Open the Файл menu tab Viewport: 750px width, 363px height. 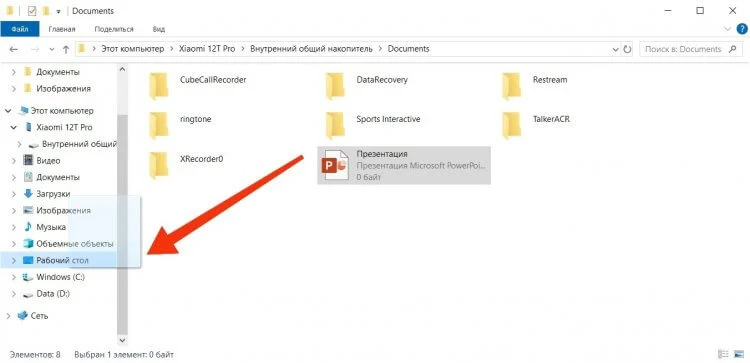point(20,29)
